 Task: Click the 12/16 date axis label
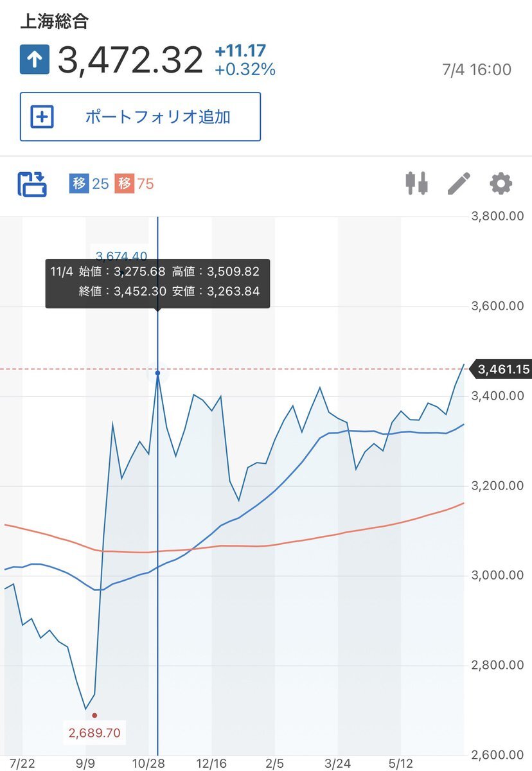[212, 763]
